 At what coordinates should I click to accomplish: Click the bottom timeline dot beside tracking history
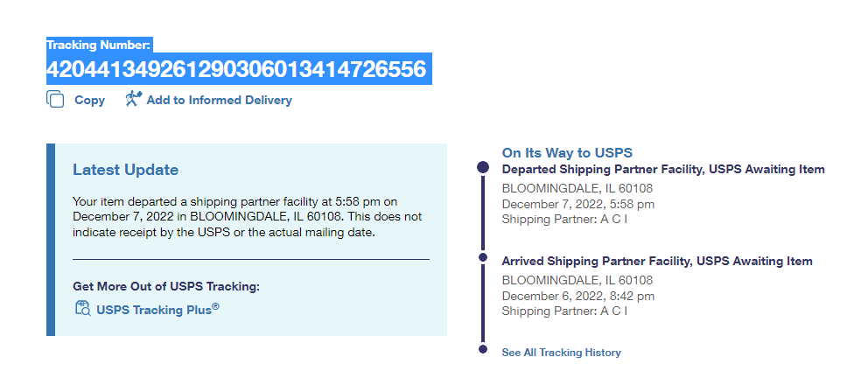[482, 349]
